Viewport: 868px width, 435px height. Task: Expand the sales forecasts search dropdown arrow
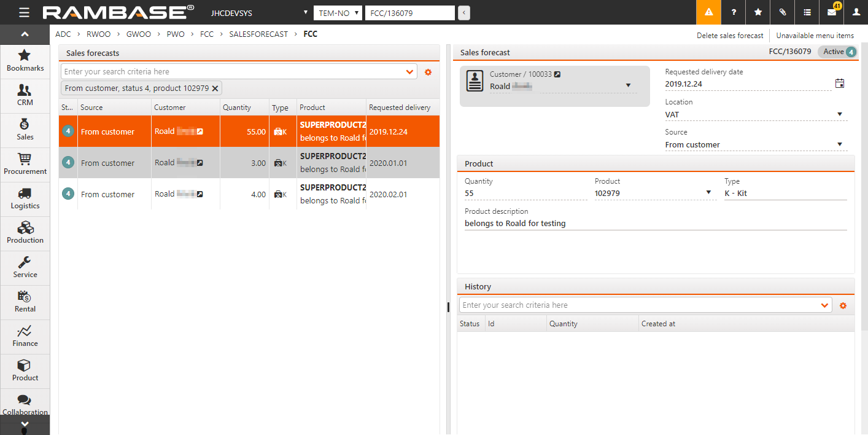(410, 72)
